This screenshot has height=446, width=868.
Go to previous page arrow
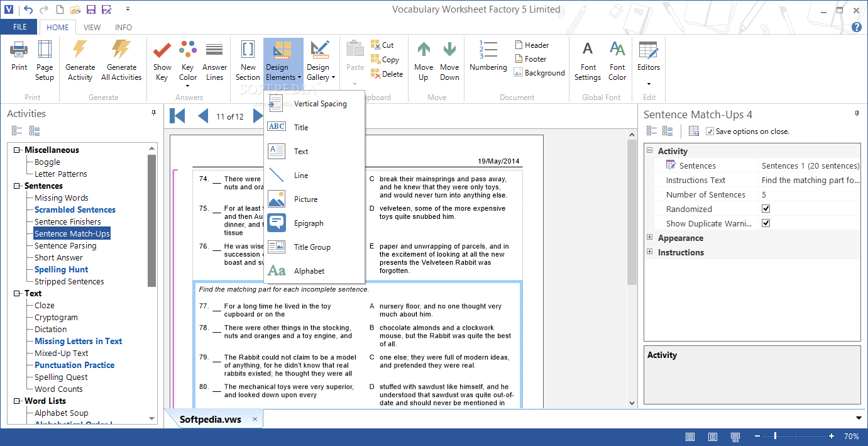[203, 116]
